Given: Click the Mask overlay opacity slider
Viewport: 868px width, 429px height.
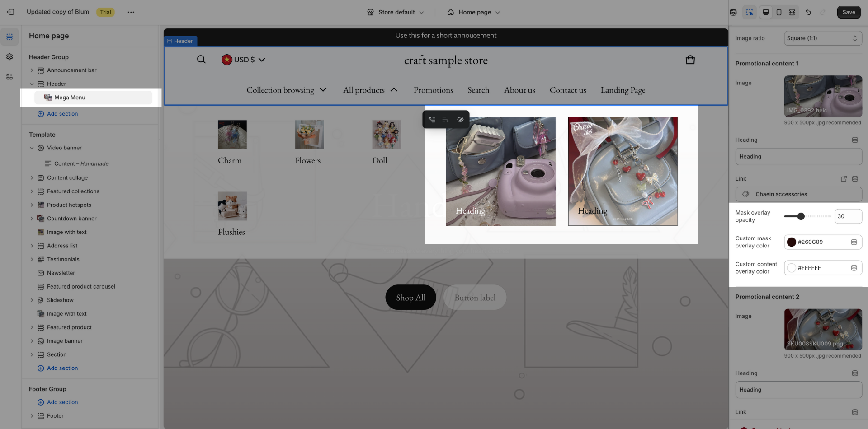Looking at the screenshot, I should click(807, 216).
